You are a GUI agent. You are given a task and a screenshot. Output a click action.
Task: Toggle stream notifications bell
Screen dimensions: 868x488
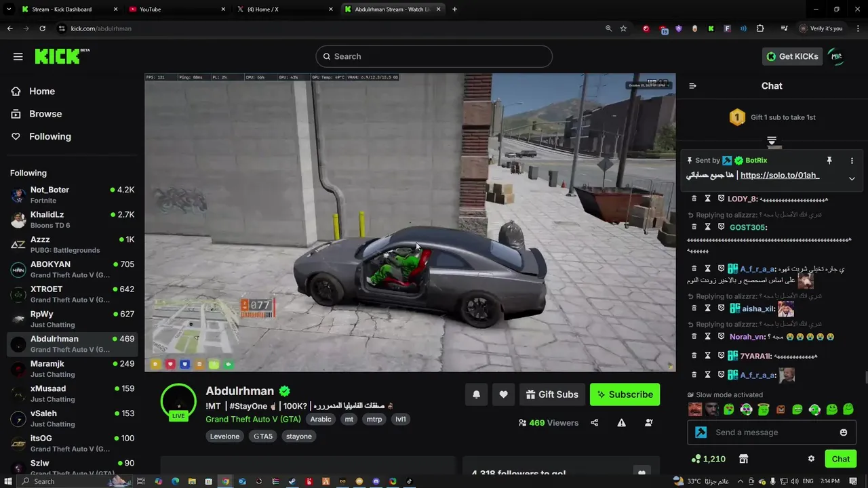coord(476,394)
